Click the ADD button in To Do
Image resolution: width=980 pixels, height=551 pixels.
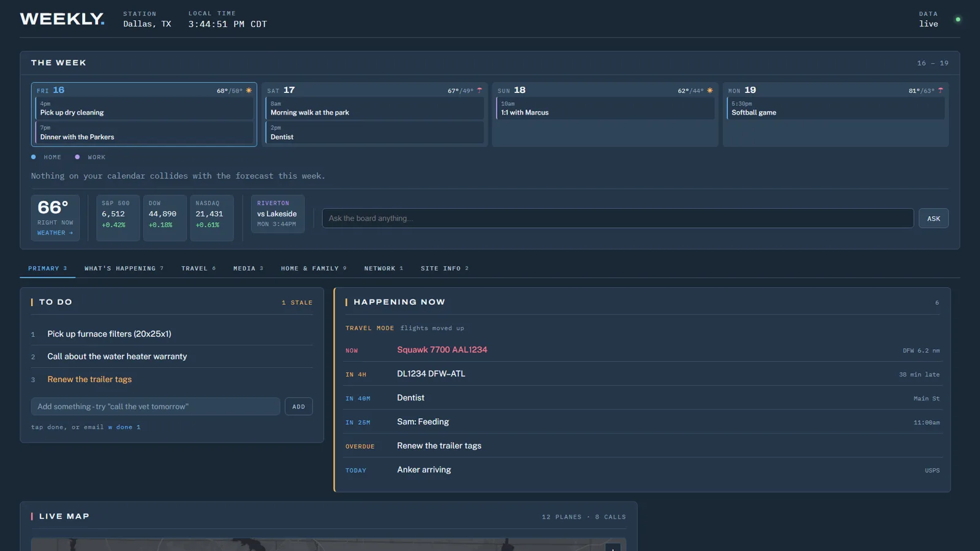pyautogui.click(x=299, y=407)
